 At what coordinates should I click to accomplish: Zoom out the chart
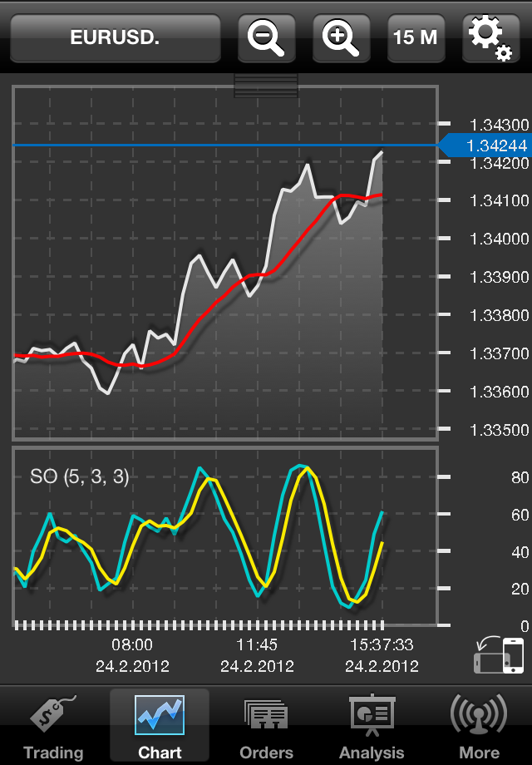point(266,37)
